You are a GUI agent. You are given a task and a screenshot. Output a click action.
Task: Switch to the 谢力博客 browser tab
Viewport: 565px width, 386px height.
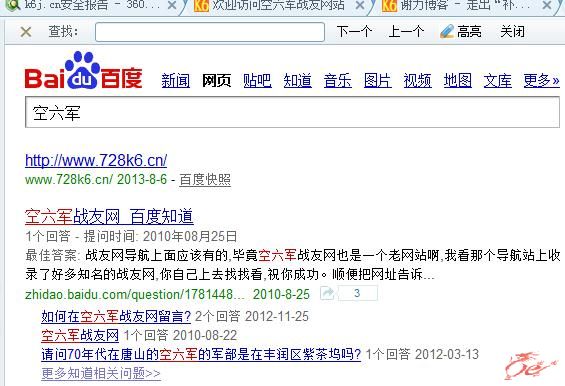pos(465,5)
